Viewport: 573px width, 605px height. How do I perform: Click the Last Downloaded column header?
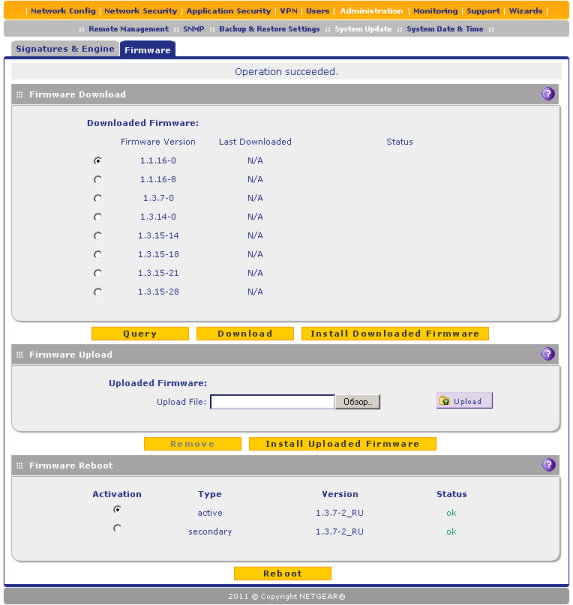(x=255, y=142)
